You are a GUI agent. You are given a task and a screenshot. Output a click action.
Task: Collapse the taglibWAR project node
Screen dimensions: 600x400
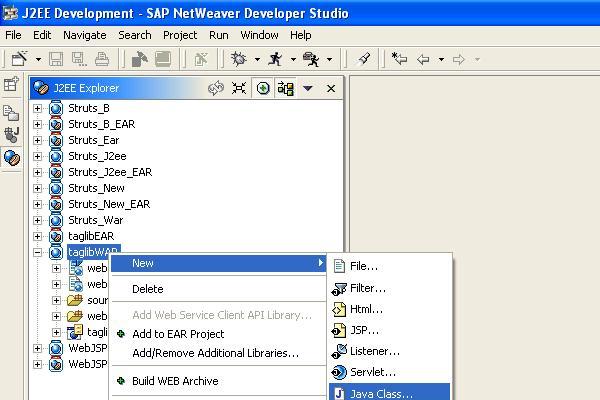click(38, 252)
